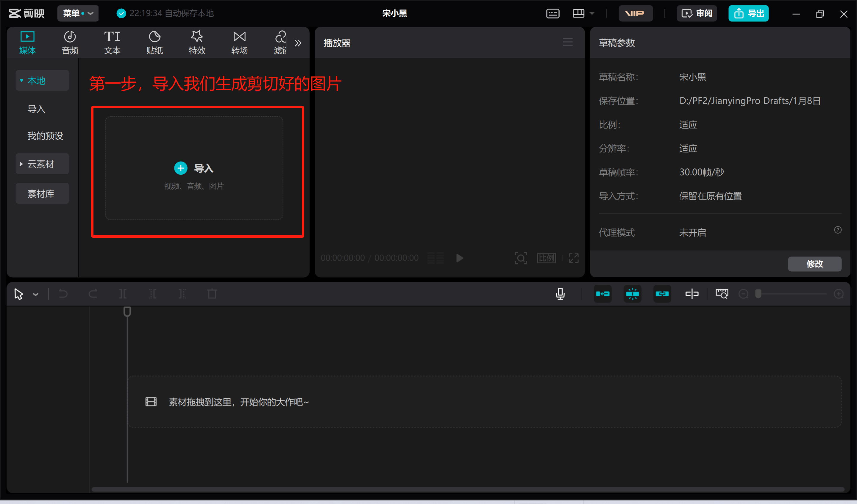The width and height of the screenshot is (857, 504).
Task: Expand more tabs with double-chevron arrow
Action: [x=298, y=43]
